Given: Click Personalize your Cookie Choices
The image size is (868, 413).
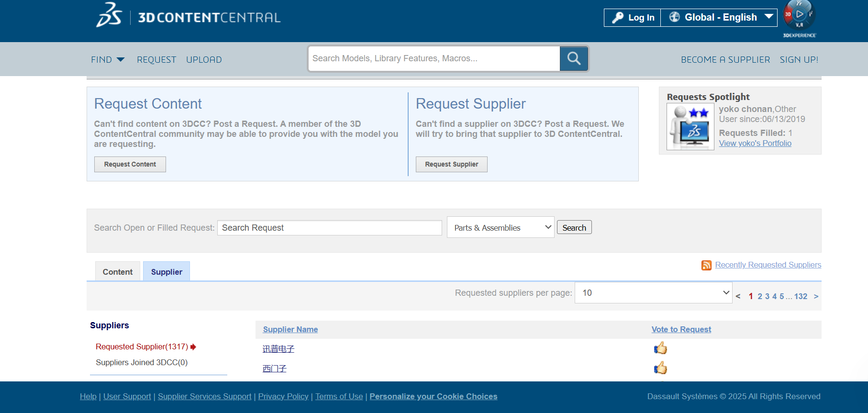Looking at the screenshot, I should click(x=434, y=396).
